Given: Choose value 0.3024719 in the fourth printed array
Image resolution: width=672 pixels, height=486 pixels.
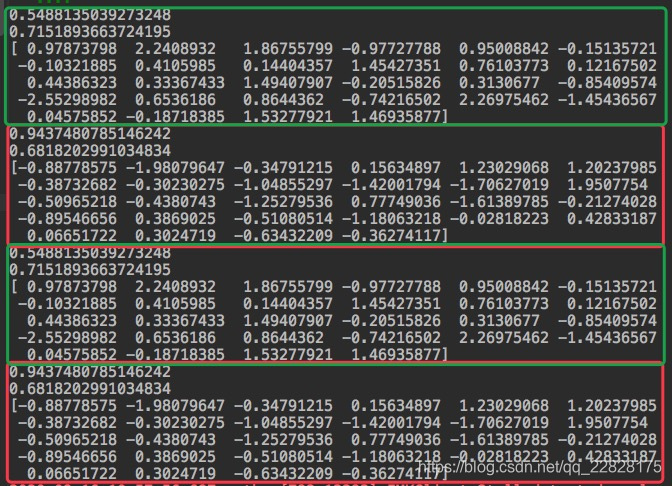Looking at the screenshot, I should [175, 474].
